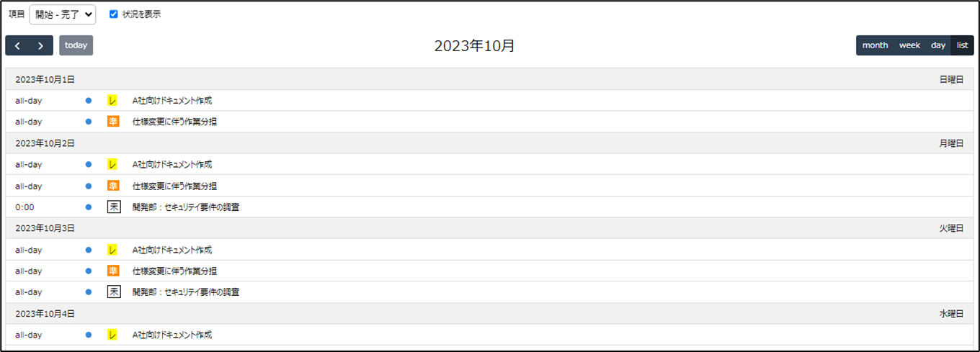Open the 開始 - 完了 dropdown
Image resolution: width=980 pixels, height=352 pixels.
(x=63, y=14)
